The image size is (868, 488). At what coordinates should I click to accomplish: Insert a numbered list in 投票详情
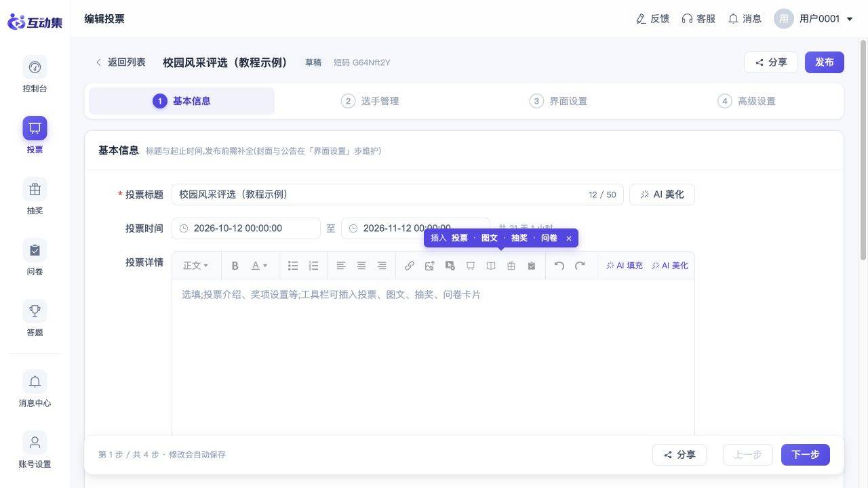point(313,266)
